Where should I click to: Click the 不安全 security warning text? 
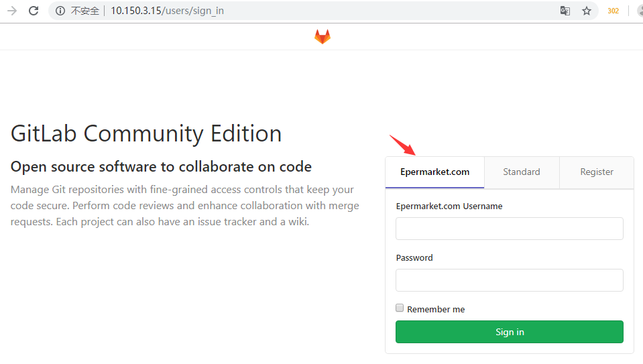85,11
